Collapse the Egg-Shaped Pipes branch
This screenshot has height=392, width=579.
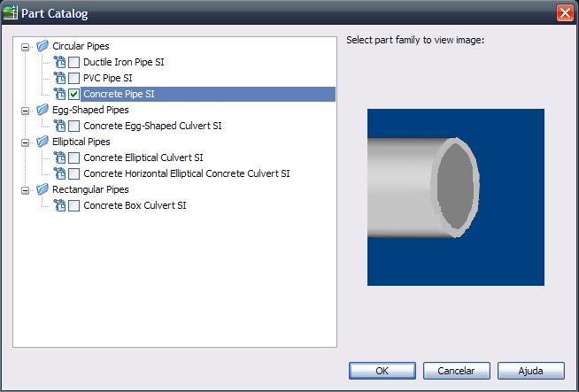[x=25, y=111]
